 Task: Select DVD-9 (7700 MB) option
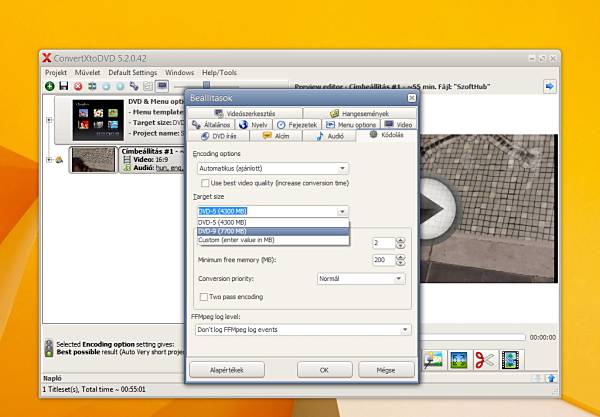[x=273, y=231]
